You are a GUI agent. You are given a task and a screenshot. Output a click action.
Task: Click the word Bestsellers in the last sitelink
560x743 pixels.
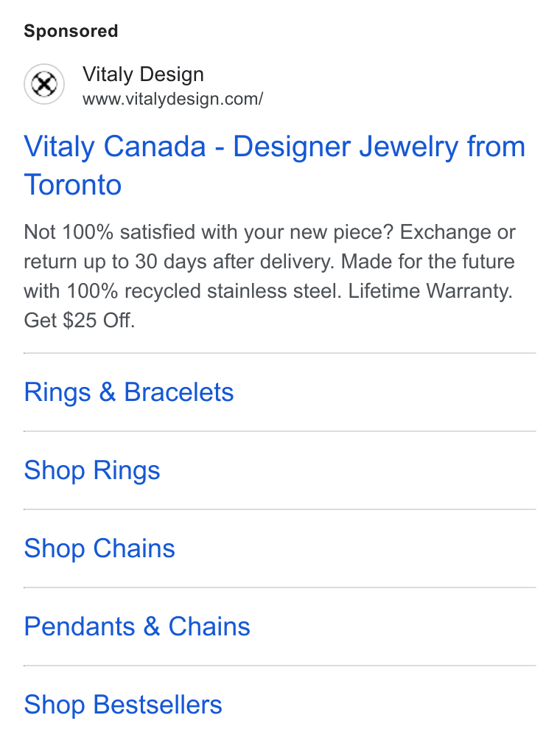[158, 705]
